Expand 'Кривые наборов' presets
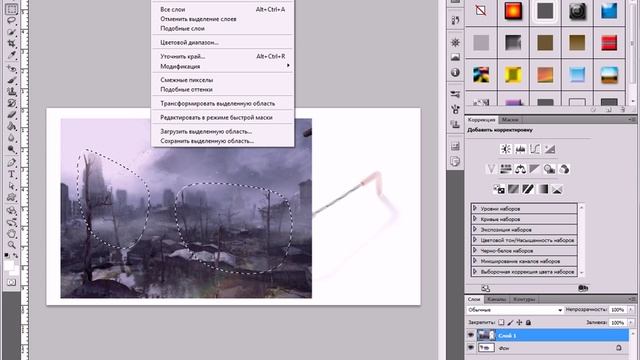 pyautogui.click(x=475, y=219)
